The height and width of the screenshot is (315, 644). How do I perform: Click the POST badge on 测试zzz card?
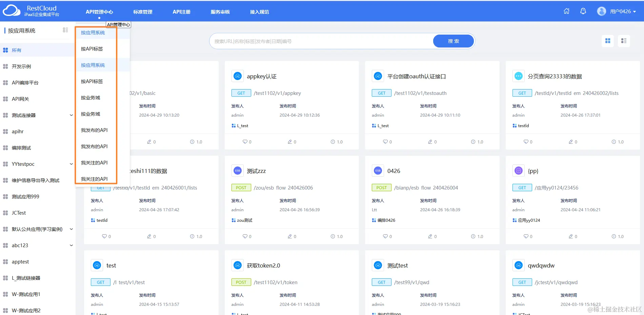[x=241, y=188]
